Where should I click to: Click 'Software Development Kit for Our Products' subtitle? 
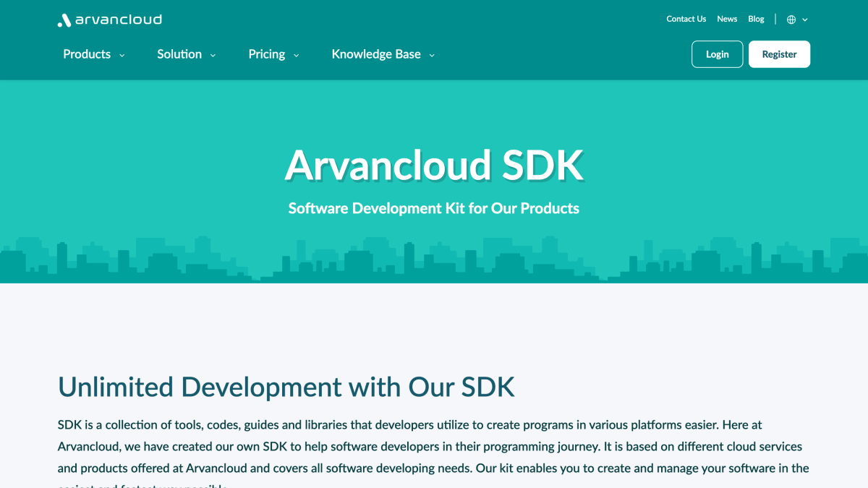[434, 208]
